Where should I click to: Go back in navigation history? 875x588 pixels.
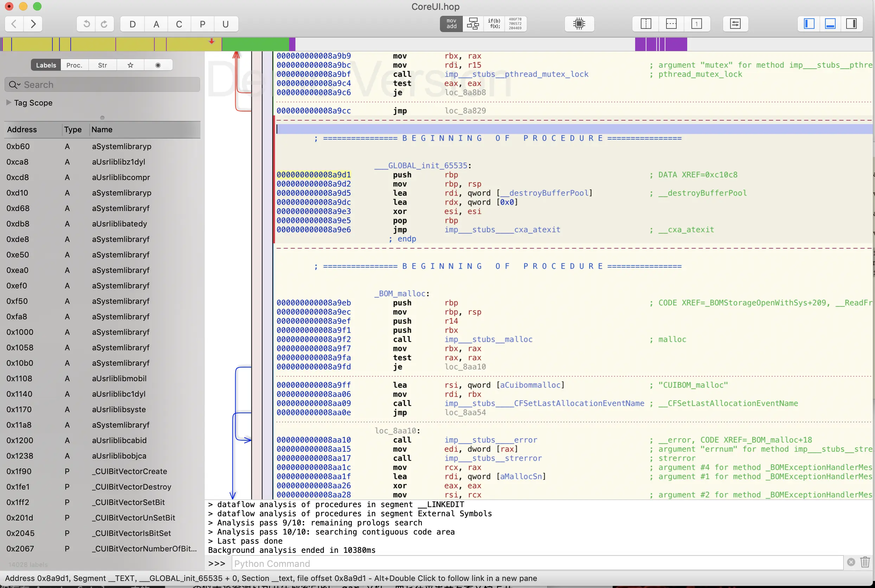(x=14, y=24)
